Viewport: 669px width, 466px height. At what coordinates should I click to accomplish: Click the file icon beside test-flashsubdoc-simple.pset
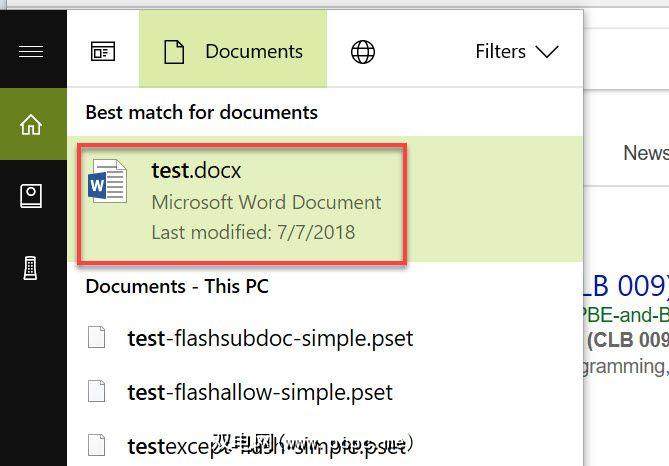click(97, 338)
